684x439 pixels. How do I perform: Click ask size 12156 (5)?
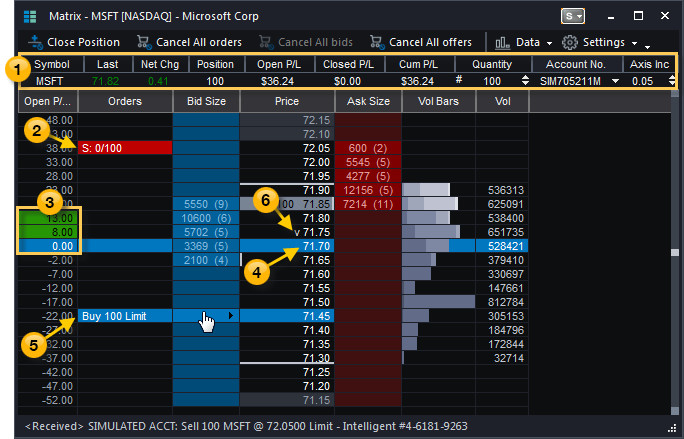[x=368, y=190]
